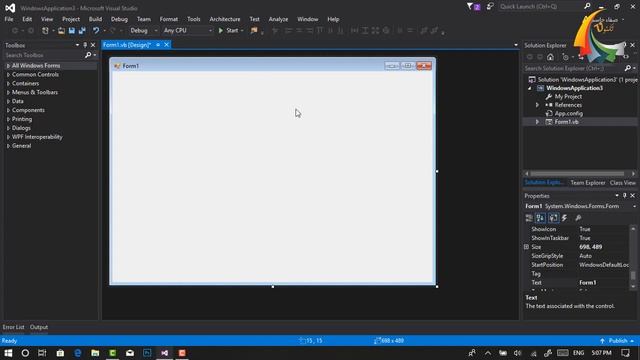Open the Build menu
Viewport: 640px width, 360px height.
[95, 19]
